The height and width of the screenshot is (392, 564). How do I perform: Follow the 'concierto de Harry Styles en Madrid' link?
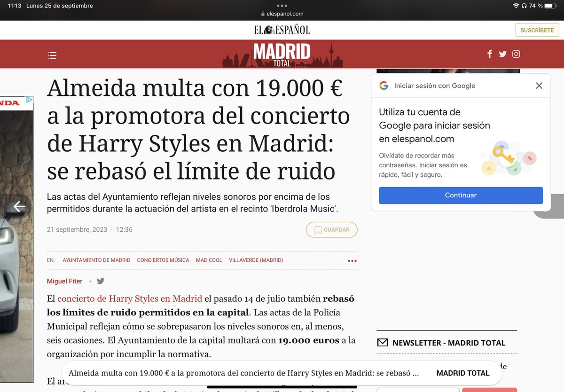pyautogui.click(x=130, y=298)
